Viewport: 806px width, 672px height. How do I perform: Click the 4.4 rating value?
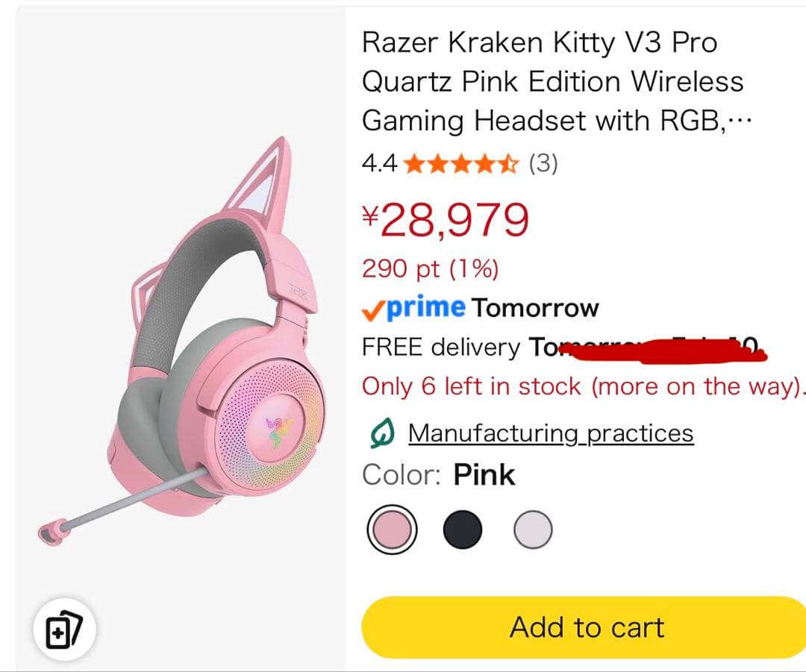coord(379,163)
